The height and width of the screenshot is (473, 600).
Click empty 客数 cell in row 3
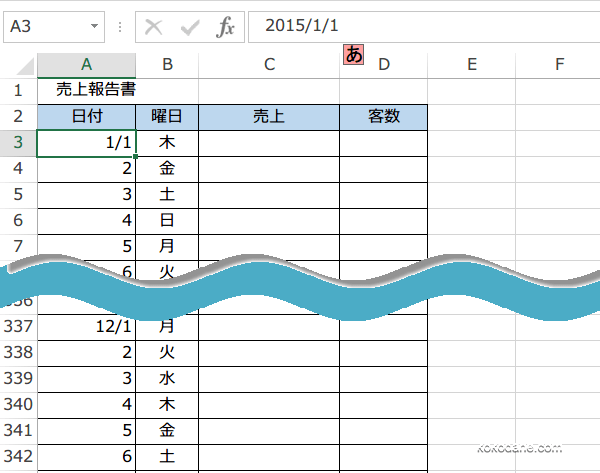click(384, 144)
